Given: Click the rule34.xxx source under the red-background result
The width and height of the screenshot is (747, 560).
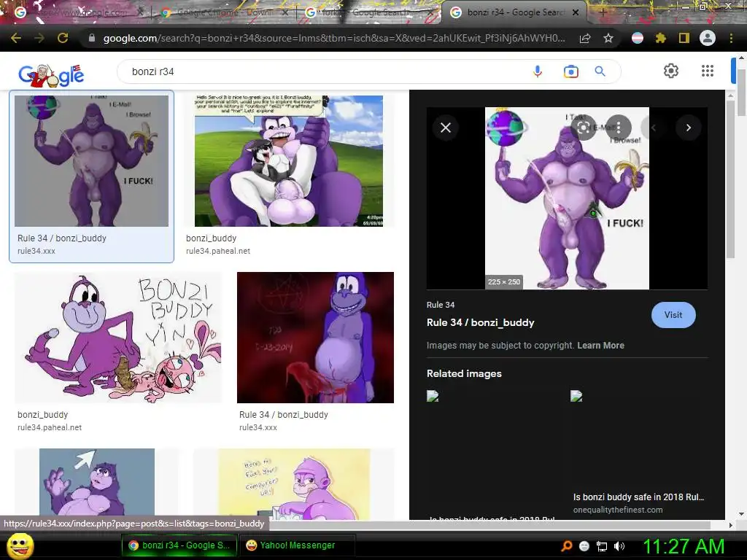Looking at the screenshot, I should (258, 427).
